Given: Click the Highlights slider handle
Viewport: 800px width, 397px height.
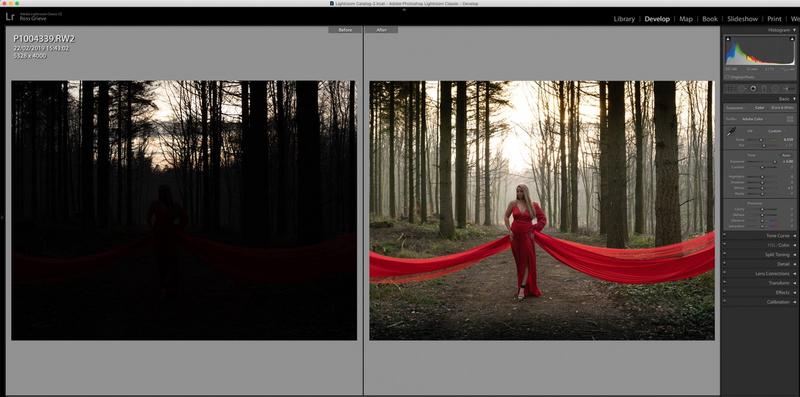Looking at the screenshot, I should point(762,177).
